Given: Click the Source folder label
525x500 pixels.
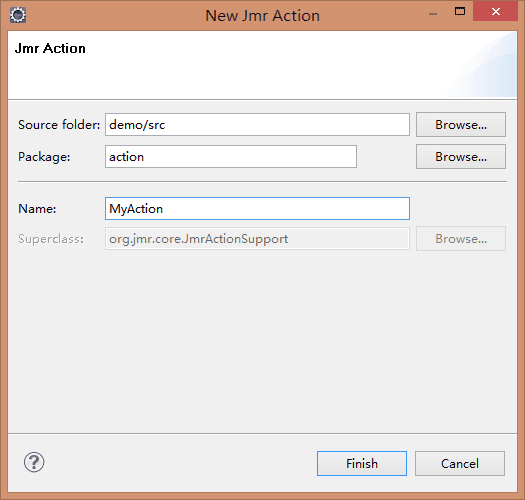Looking at the screenshot, I should tap(59, 125).
